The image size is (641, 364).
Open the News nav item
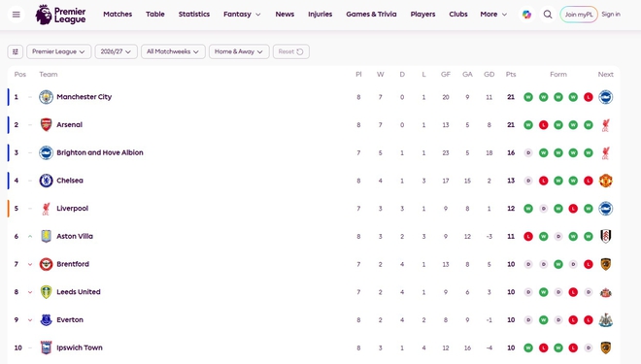285,15
